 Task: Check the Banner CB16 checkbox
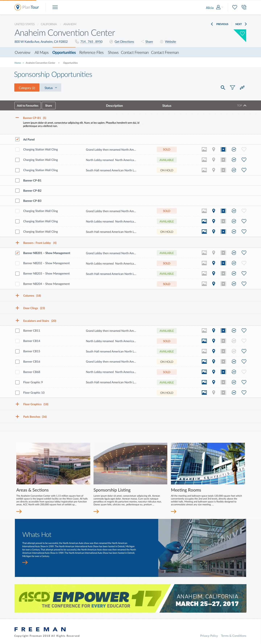(17, 362)
